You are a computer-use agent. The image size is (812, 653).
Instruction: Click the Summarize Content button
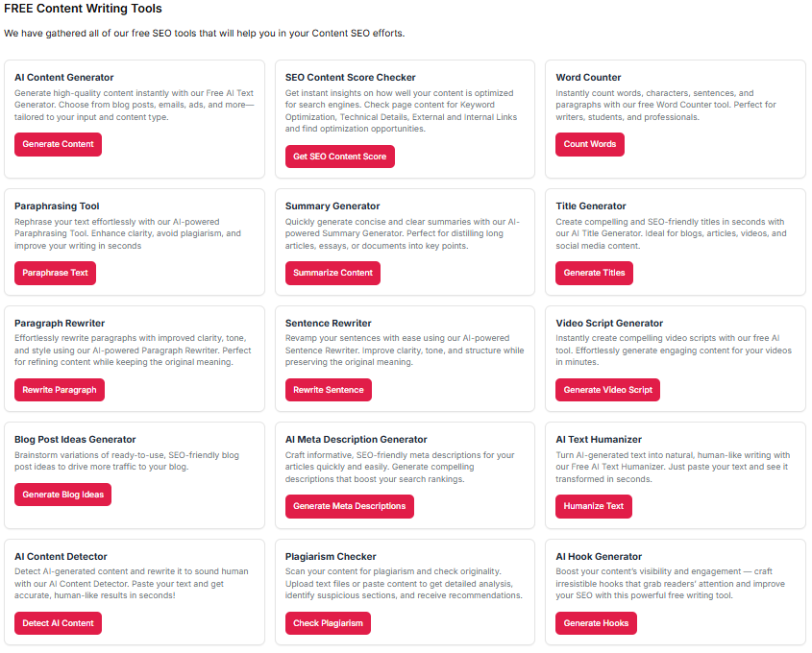[x=332, y=273]
